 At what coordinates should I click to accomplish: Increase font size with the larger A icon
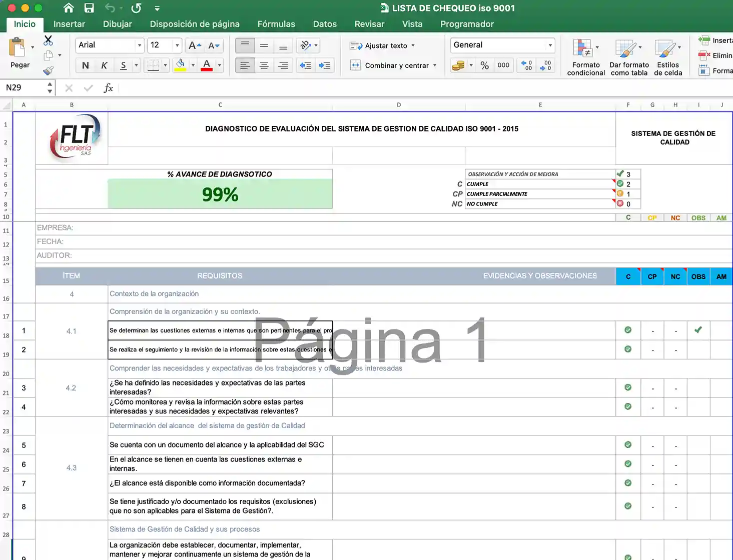(195, 45)
